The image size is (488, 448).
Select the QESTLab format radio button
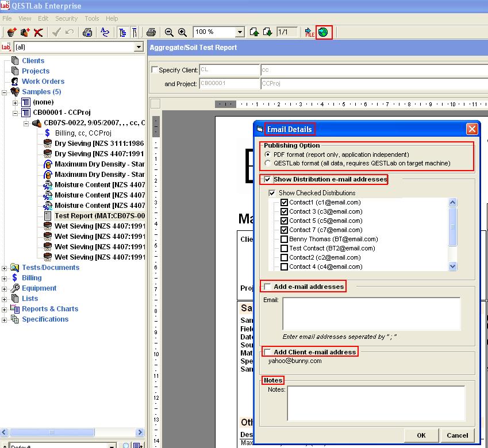pos(268,163)
